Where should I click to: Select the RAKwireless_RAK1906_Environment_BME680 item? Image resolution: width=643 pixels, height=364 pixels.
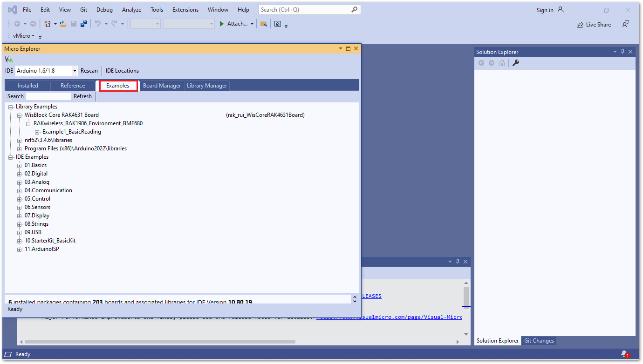88,123
